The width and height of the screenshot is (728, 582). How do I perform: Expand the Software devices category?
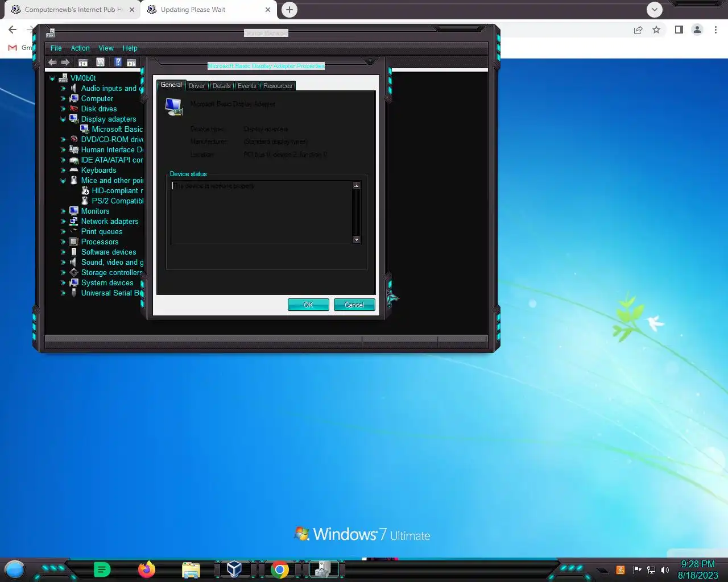[x=63, y=252]
